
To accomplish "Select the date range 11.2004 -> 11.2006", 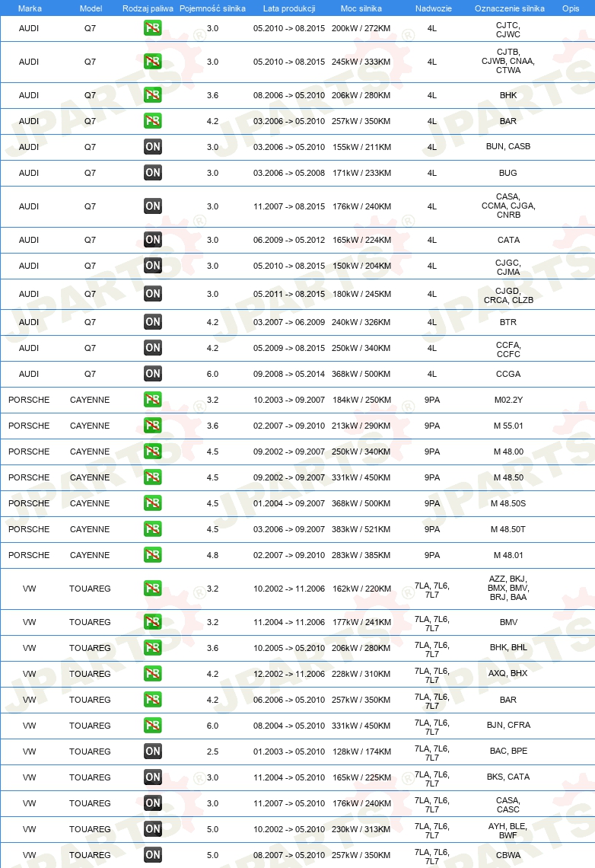I will [289, 622].
